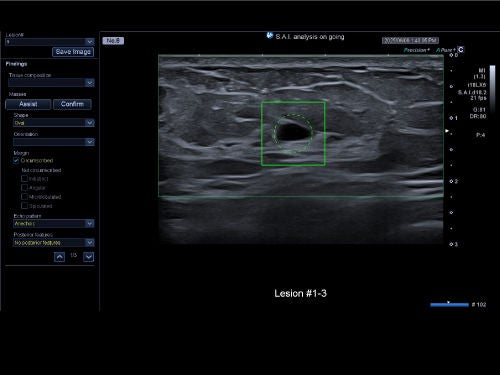Viewport: 500px width, 375px height.
Task: Click the C indicator icon beside Pure+
Action: [x=461, y=50]
